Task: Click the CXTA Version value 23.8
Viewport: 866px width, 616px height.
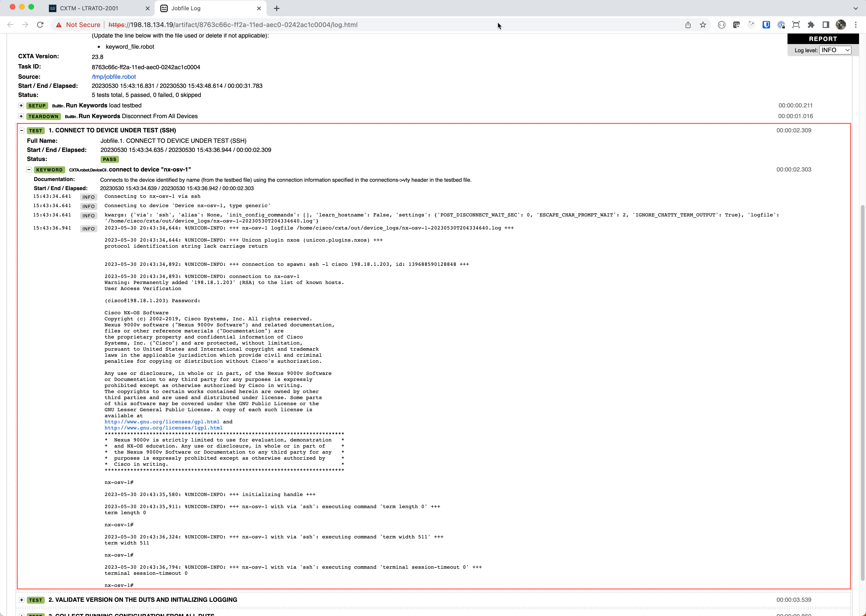Action: tap(97, 57)
